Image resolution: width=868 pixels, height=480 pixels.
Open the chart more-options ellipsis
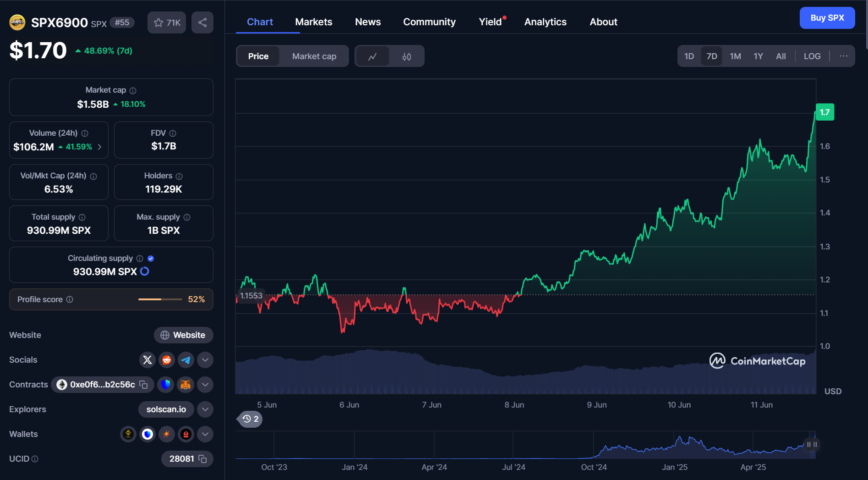[x=844, y=56]
